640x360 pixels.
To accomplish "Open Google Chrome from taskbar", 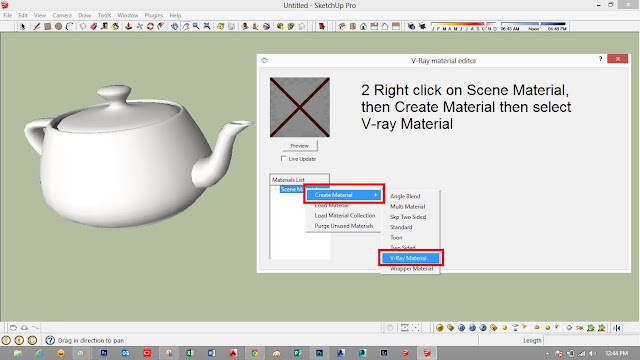I will click(255, 353).
